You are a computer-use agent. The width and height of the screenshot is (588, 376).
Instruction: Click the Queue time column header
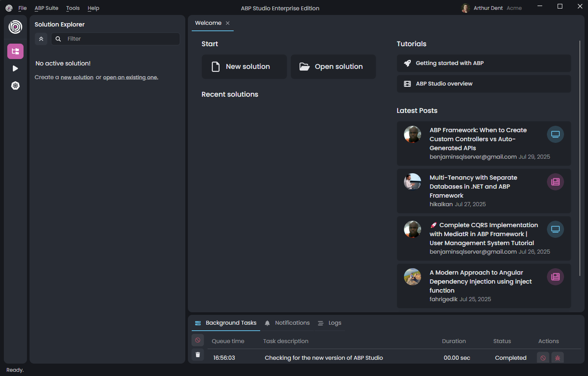pyautogui.click(x=228, y=341)
